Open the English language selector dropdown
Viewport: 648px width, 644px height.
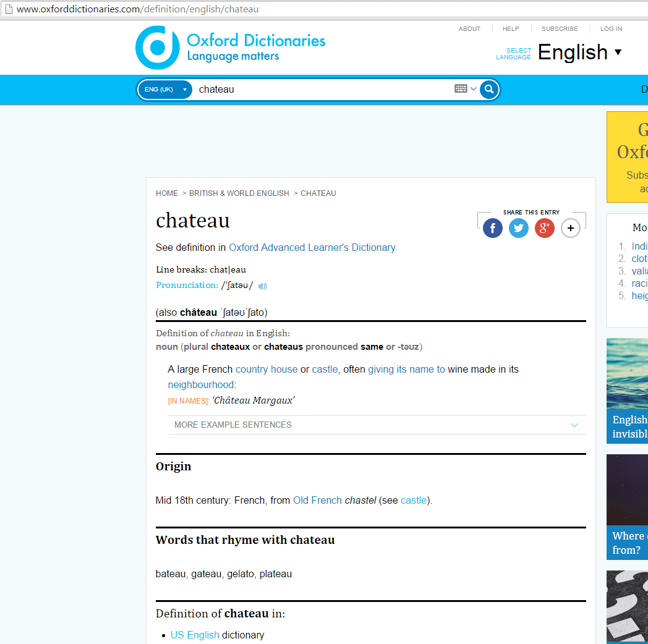[579, 53]
